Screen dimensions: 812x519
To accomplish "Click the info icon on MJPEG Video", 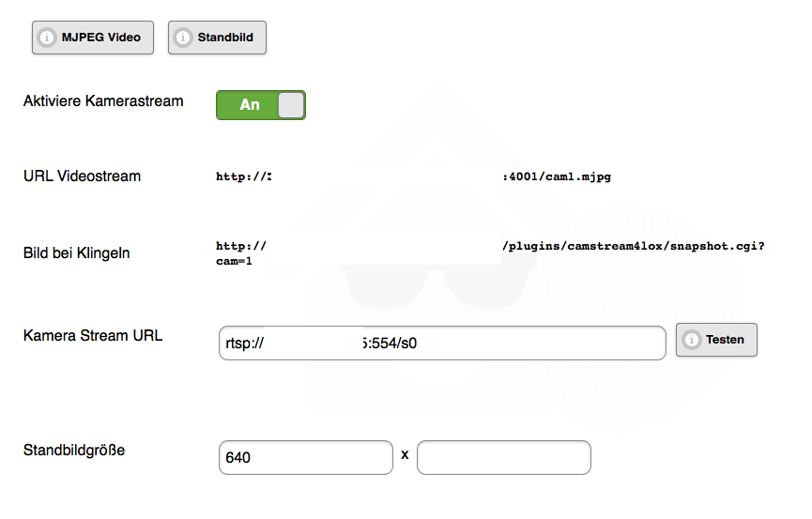I will point(46,38).
